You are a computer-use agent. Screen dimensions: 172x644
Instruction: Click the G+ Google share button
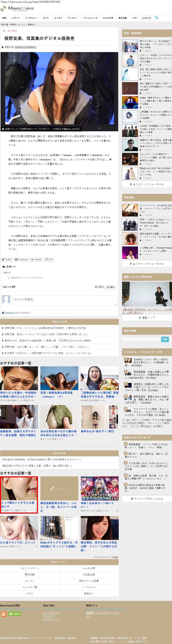pyautogui.click(x=36, y=259)
